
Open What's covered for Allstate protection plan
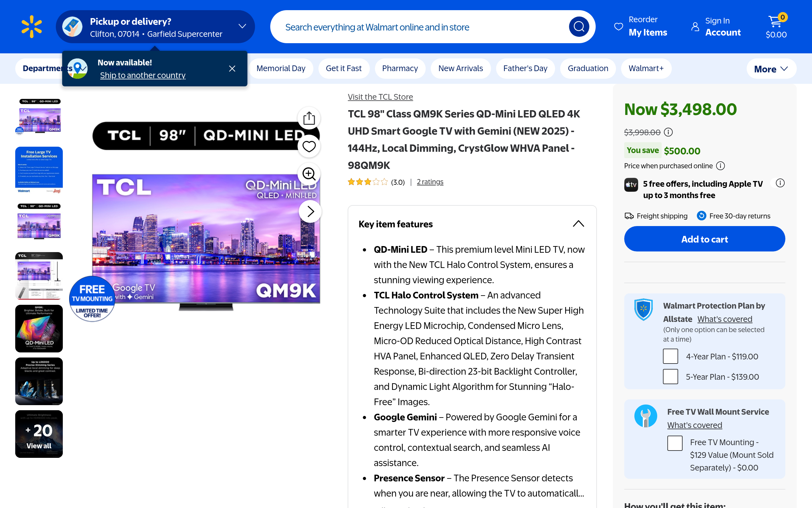[725, 319]
